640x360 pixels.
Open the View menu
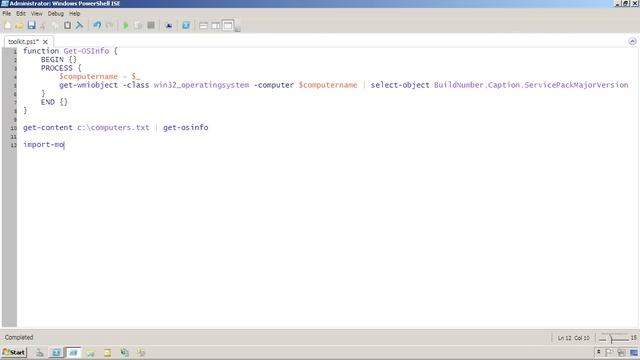36,13
